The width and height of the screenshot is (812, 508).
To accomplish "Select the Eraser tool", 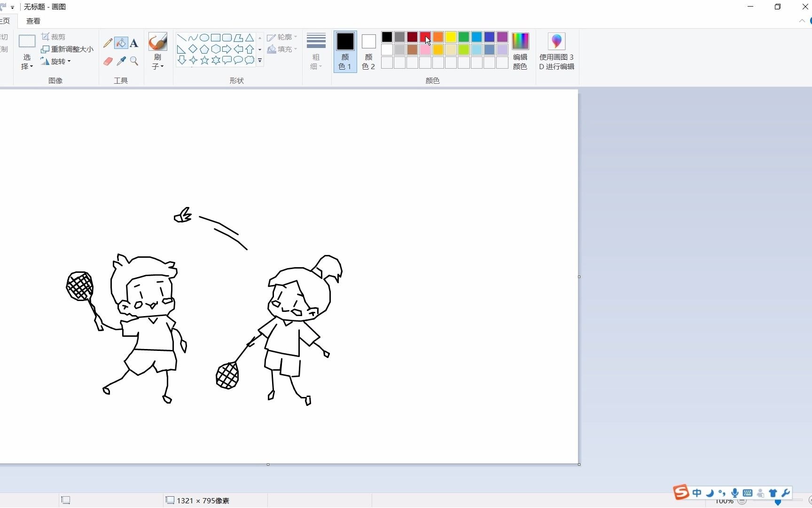I will pyautogui.click(x=108, y=61).
